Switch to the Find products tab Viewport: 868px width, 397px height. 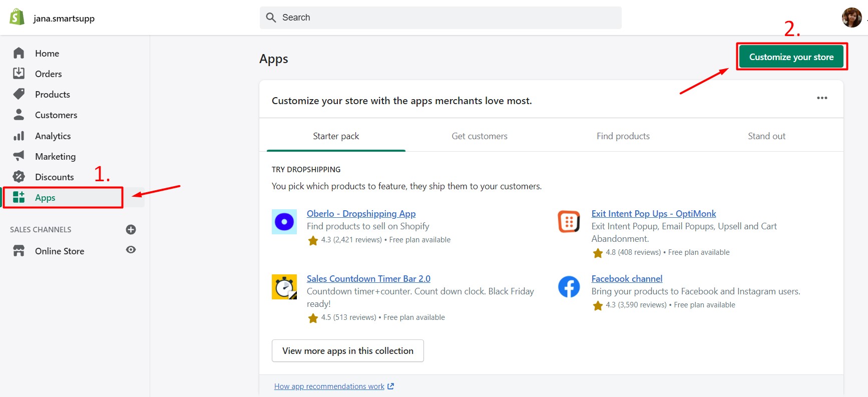[623, 136]
